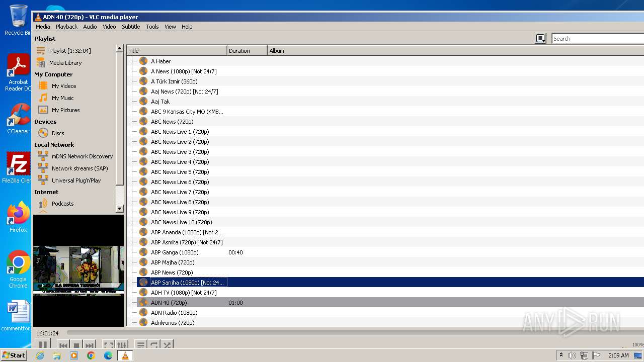
Task: Click sidebar scrollbar down arrow
Action: (119, 208)
